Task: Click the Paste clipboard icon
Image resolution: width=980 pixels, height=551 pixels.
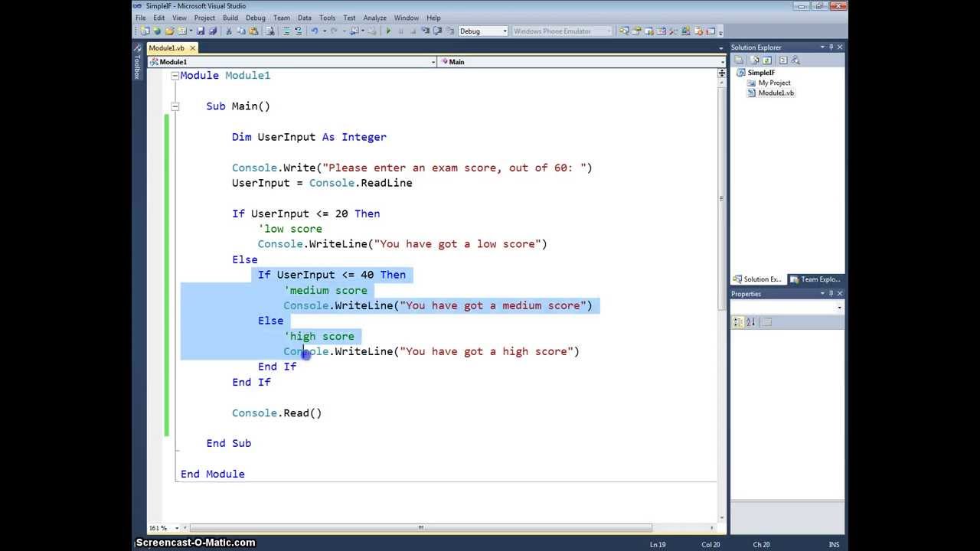Action: (x=253, y=31)
